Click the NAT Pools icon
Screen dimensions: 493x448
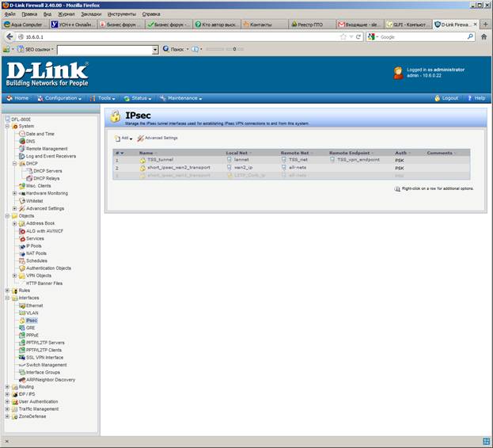pos(22,253)
